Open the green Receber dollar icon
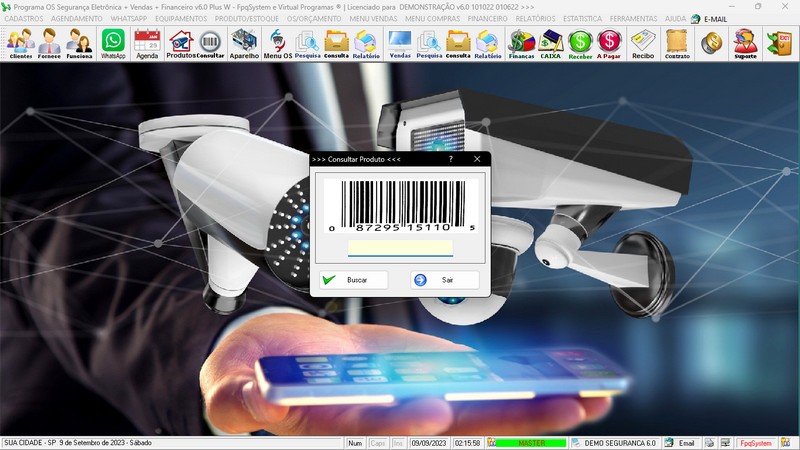Viewport: 800px width, 450px height. click(x=580, y=43)
